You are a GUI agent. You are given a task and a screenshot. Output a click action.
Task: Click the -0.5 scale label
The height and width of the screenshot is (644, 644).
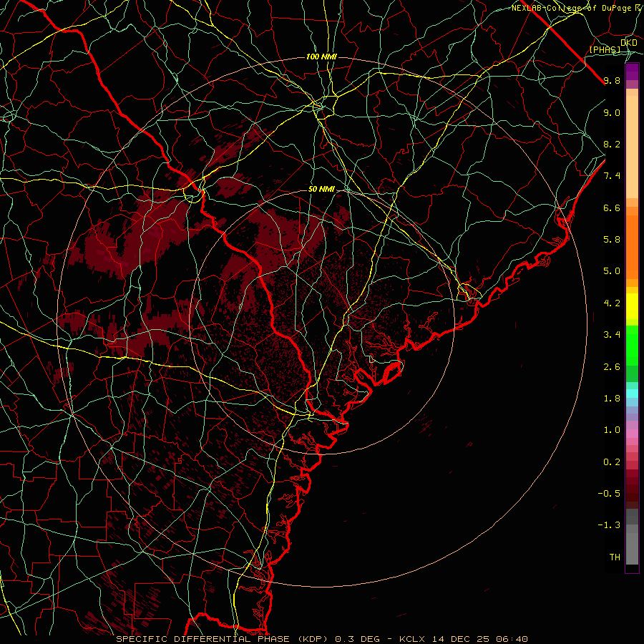(x=609, y=494)
